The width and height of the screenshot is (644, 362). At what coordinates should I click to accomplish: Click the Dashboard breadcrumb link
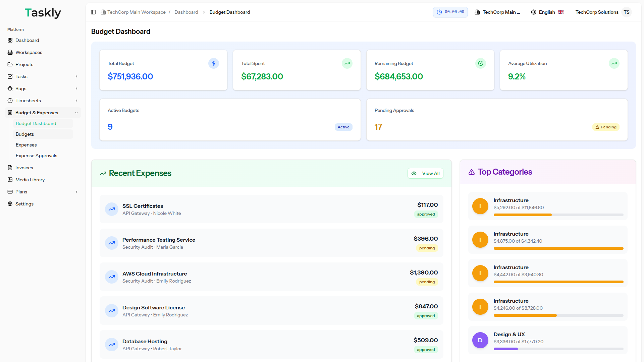click(186, 12)
